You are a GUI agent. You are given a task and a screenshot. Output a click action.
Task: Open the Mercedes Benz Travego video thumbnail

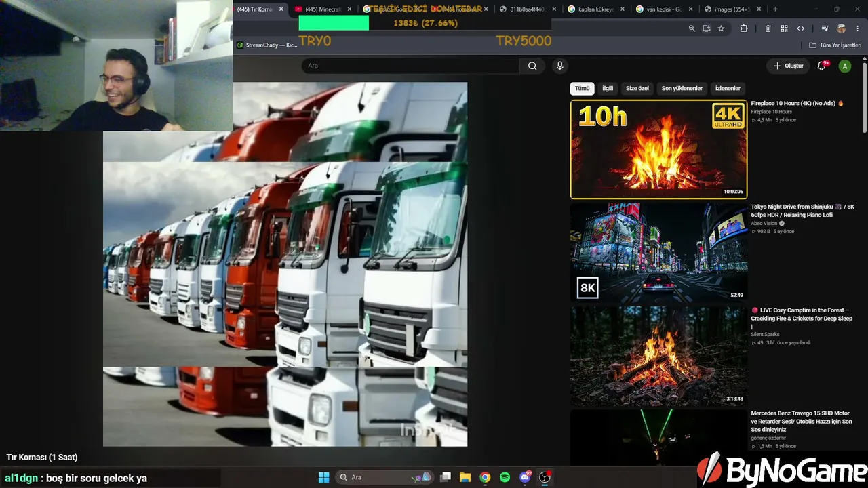pyautogui.click(x=658, y=438)
